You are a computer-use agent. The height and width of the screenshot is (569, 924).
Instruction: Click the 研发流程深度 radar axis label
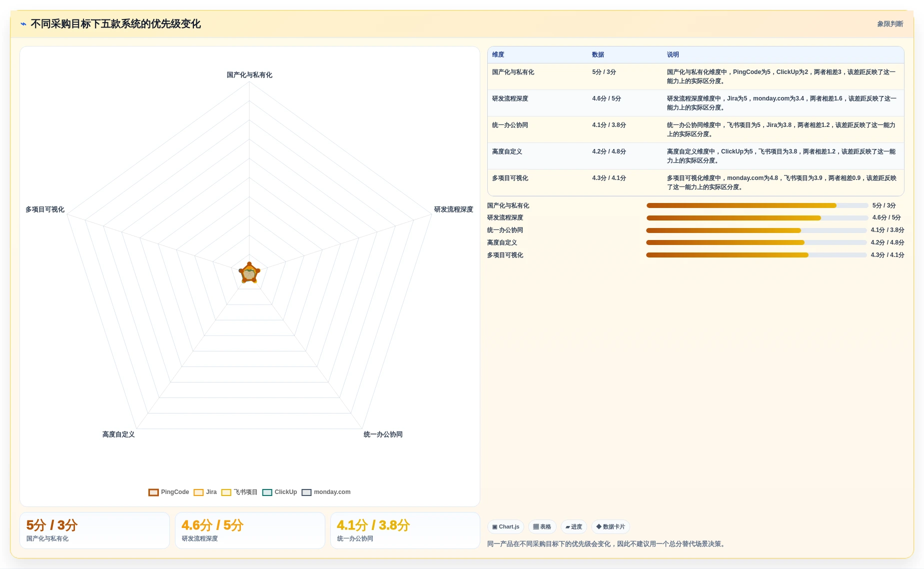point(453,209)
